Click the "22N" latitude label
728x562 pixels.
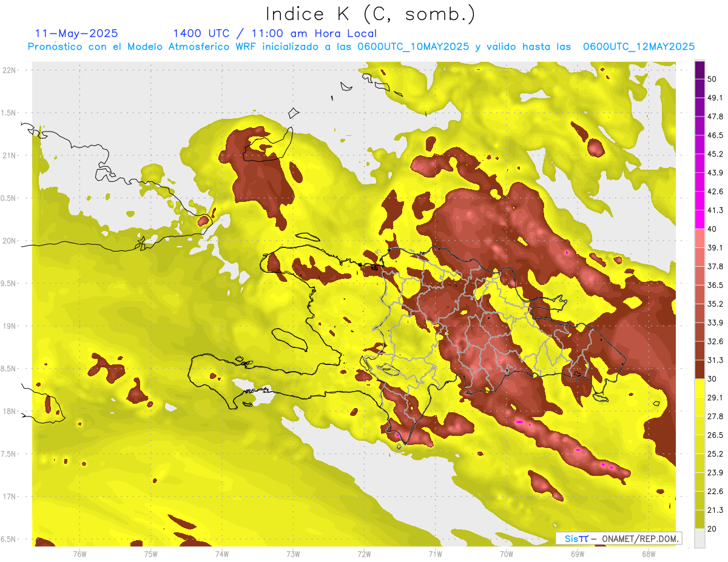pyautogui.click(x=10, y=70)
